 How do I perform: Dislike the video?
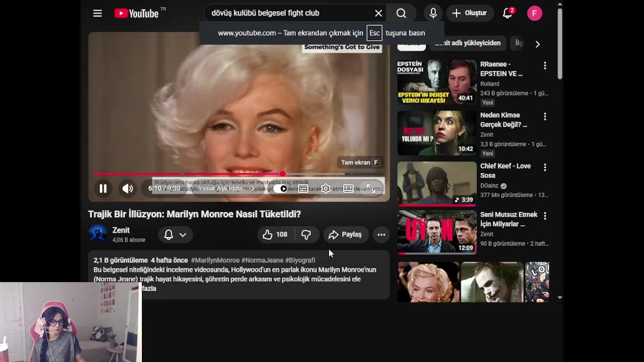click(306, 235)
